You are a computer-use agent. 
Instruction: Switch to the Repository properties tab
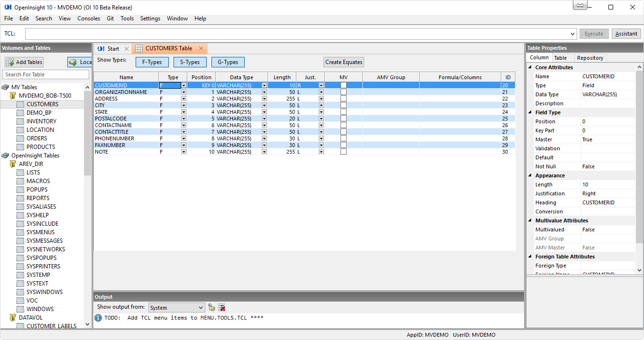click(x=590, y=58)
